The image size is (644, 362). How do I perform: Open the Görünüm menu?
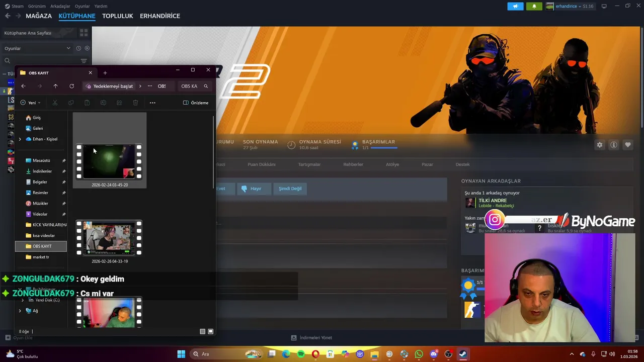click(37, 6)
